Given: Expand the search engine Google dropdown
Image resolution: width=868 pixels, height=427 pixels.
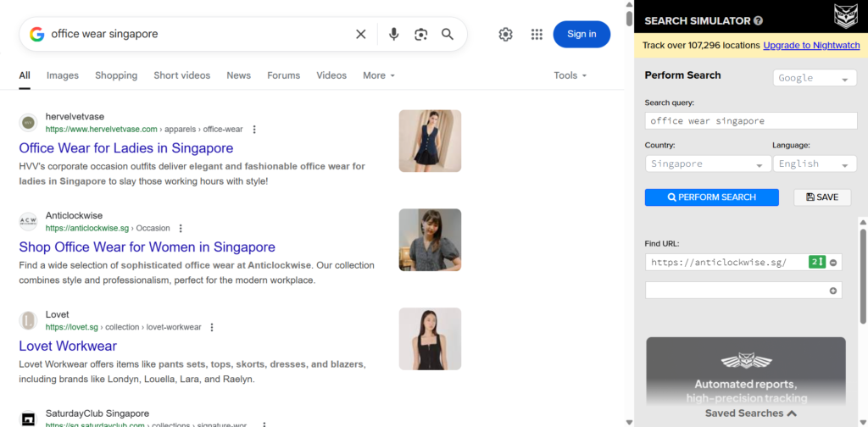Looking at the screenshot, I should 815,78.
